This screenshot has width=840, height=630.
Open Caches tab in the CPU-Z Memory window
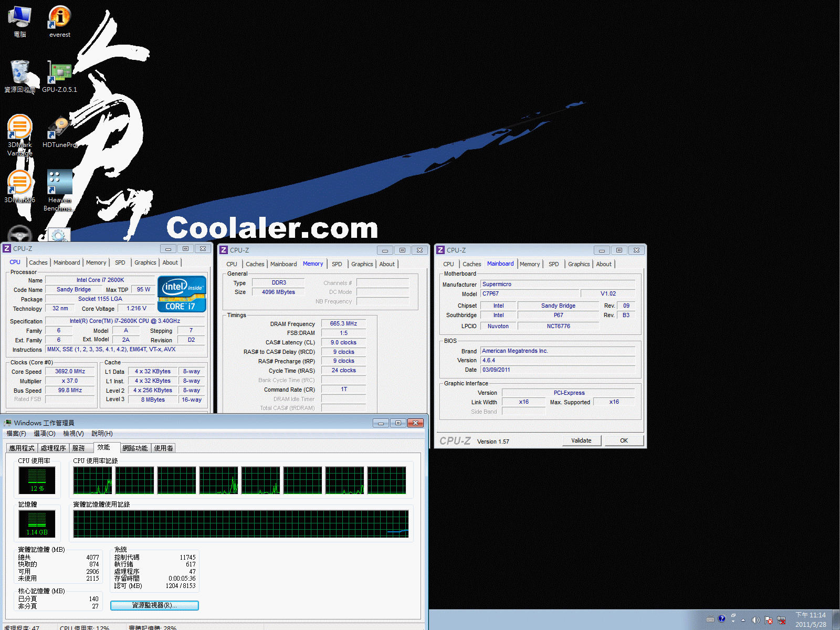tap(255, 264)
